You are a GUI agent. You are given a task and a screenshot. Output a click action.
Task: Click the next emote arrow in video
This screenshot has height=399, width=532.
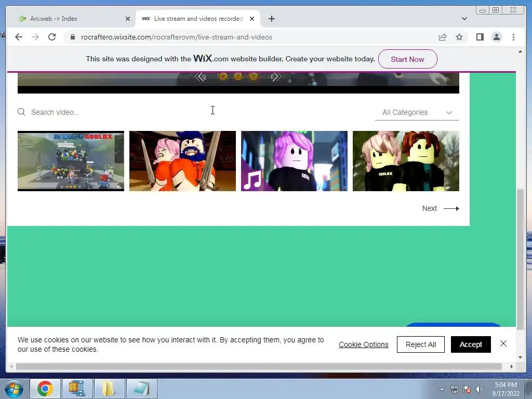[x=276, y=77]
